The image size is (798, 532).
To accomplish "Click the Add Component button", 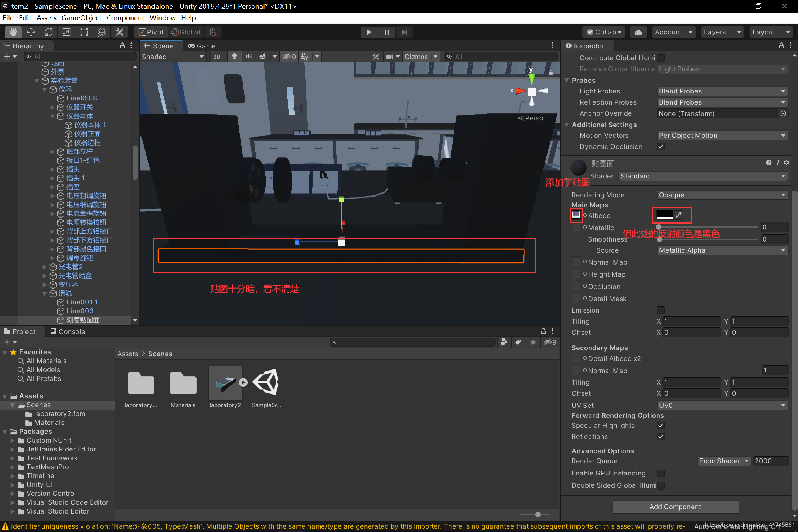I will tap(675, 507).
